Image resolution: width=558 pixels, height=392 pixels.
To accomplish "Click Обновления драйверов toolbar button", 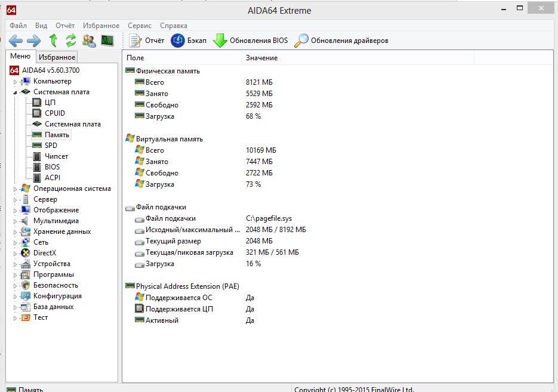I will pos(341,41).
